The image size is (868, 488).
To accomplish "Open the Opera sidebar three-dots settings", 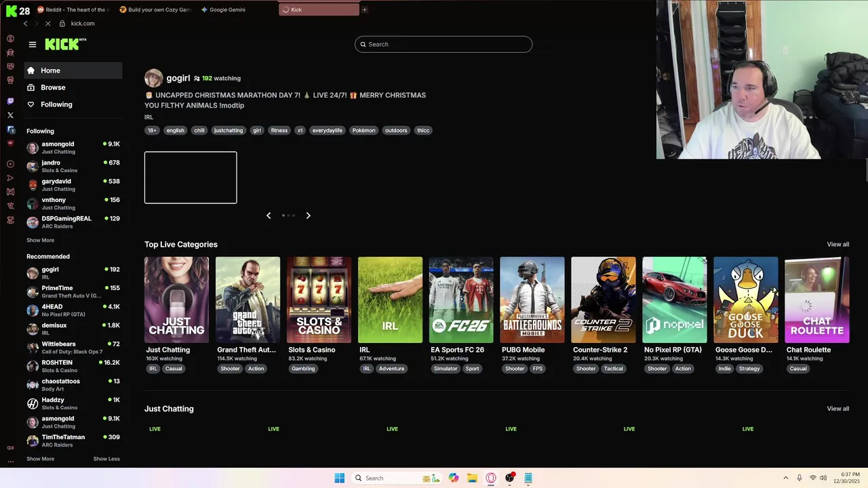I will tap(10, 462).
